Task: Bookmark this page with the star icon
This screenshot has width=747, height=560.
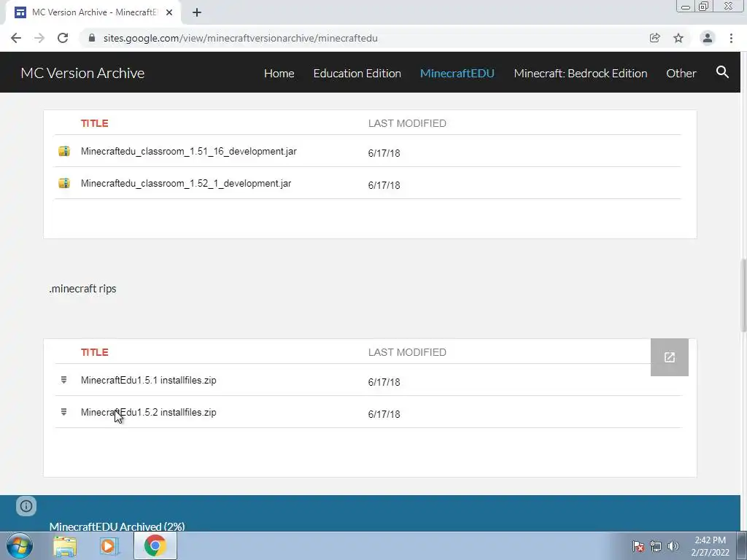Action: (x=678, y=38)
